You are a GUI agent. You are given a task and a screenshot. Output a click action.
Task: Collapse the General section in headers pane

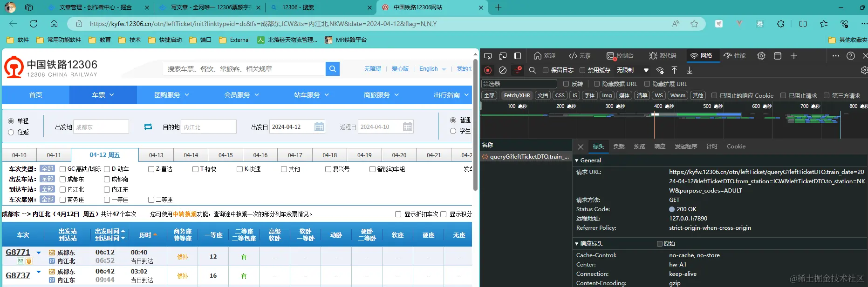click(577, 160)
